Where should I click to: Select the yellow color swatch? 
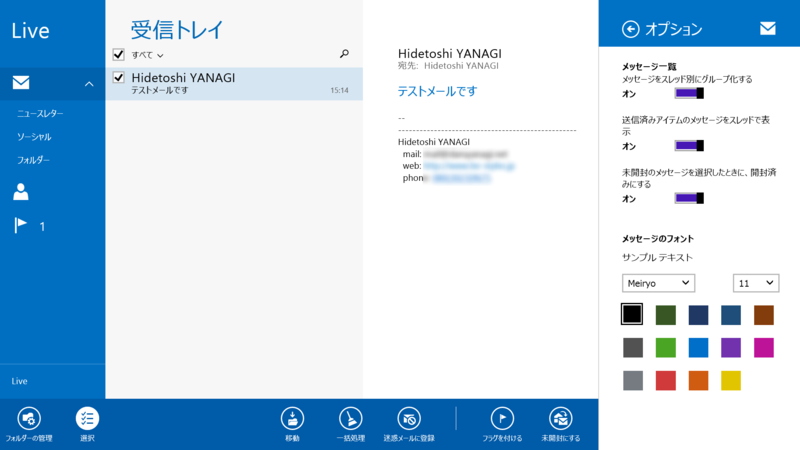(x=731, y=381)
